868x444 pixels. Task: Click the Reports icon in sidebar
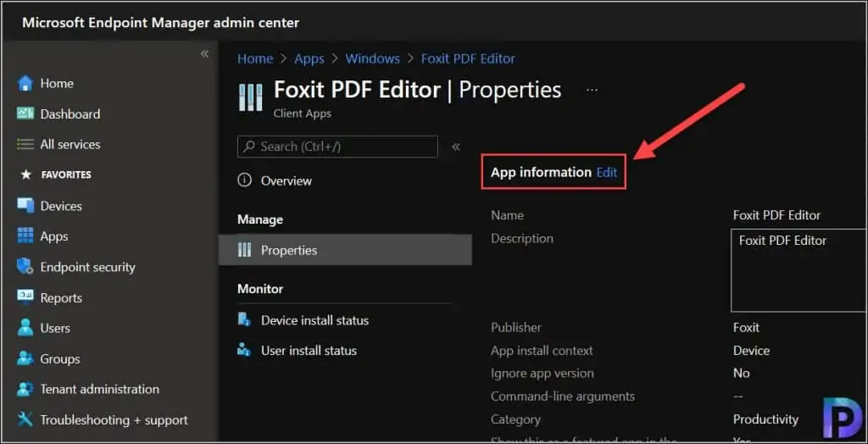(x=25, y=297)
